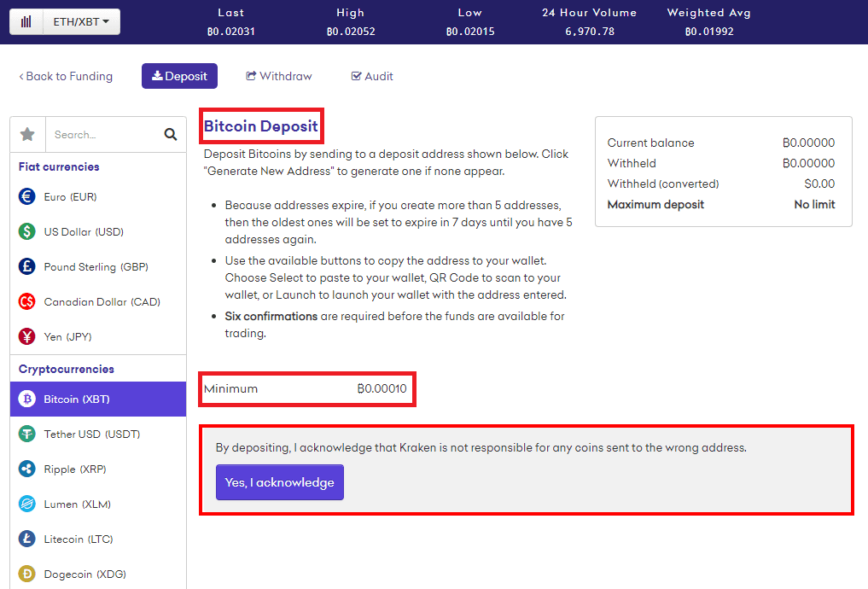Image resolution: width=868 pixels, height=589 pixels.
Task: Select Dogecoin (XDG) label
Action: click(x=85, y=574)
